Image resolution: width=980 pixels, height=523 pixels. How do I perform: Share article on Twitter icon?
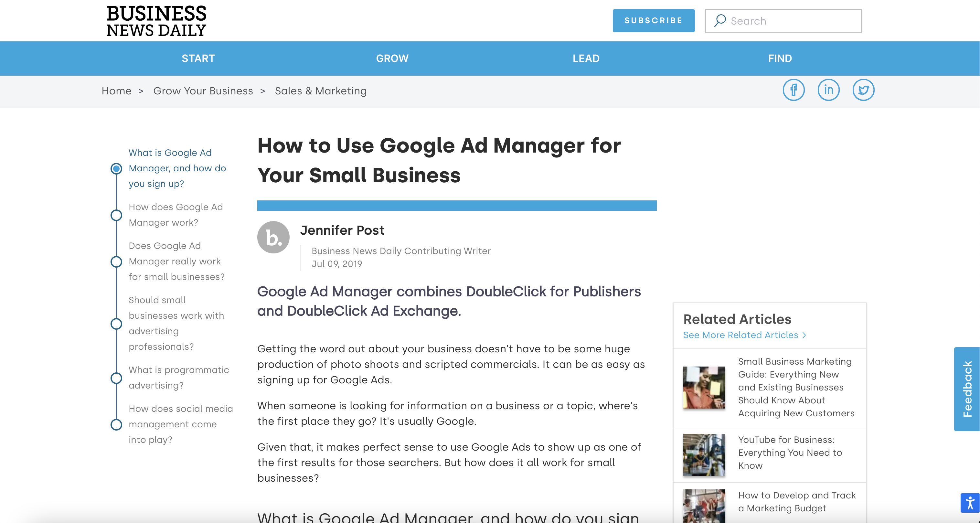point(864,90)
